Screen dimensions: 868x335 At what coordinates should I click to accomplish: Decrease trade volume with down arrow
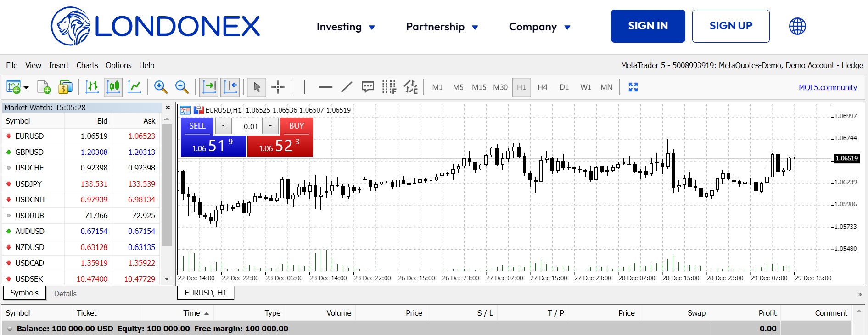[223, 126]
